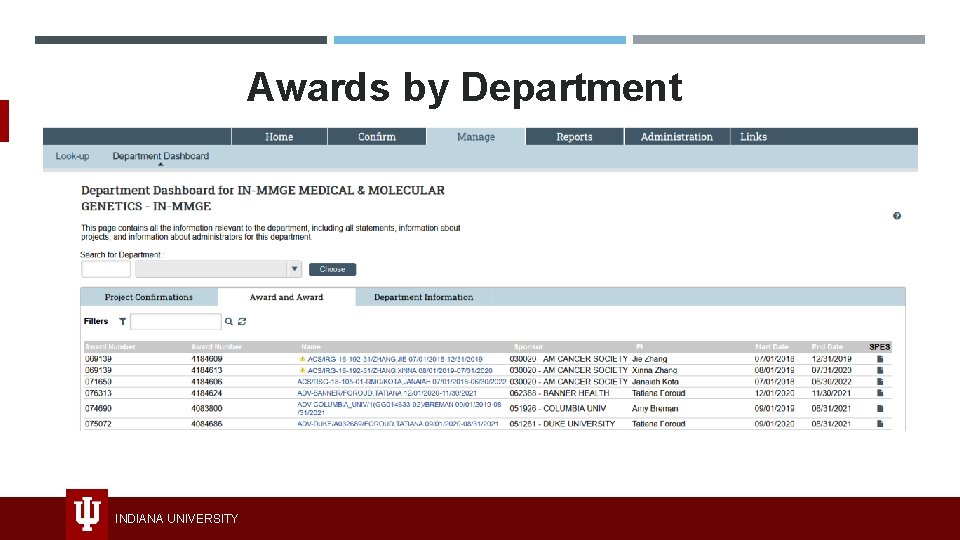
Task: Click PI name Xinna Zhang
Action: (x=654, y=370)
